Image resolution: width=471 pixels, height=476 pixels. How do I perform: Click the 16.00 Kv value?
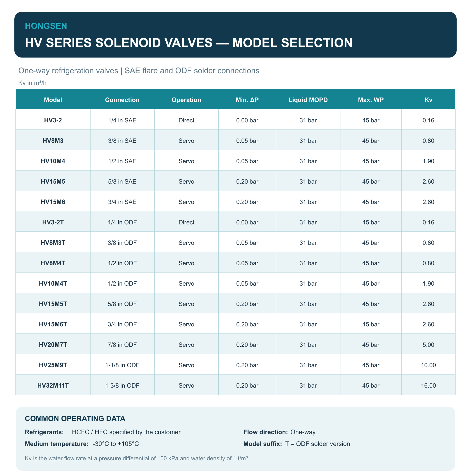coord(428,386)
